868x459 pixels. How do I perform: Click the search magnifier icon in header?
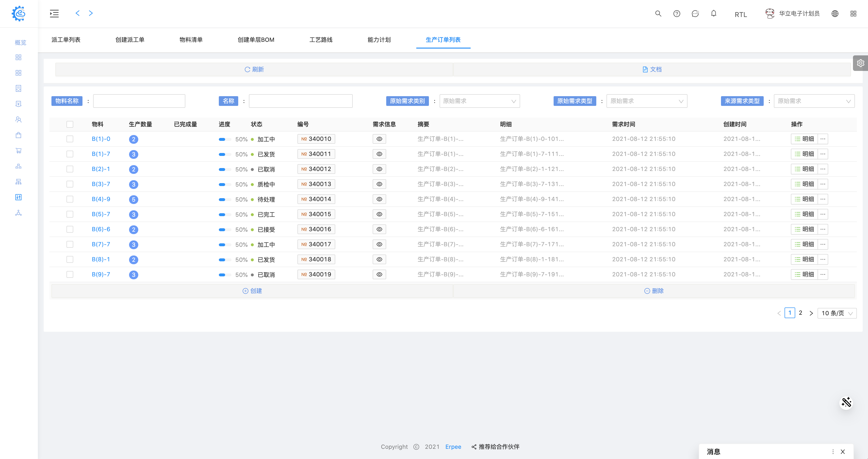click(658, 14)
